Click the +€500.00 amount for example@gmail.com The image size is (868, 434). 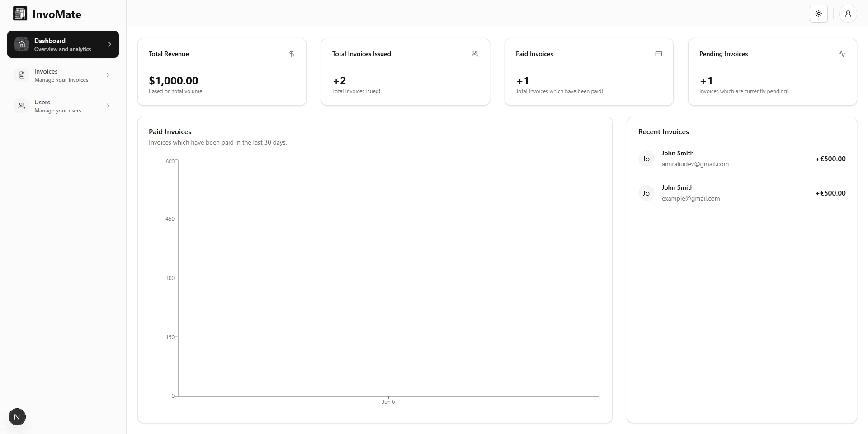[x=830, y=193]
